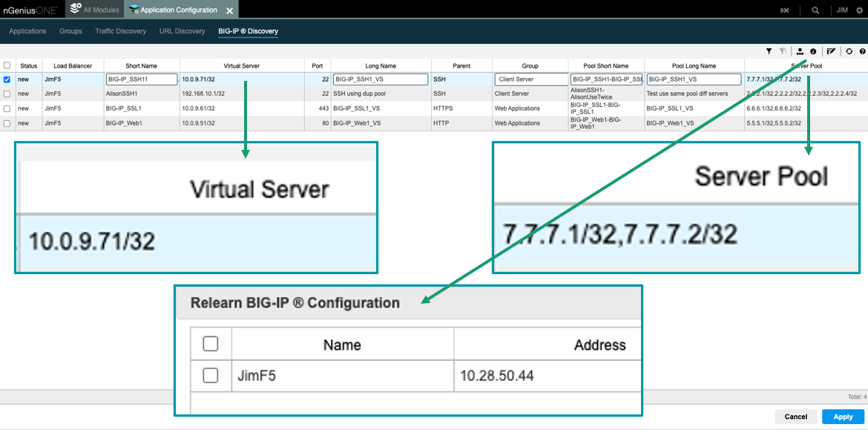The image size is (868, 430).
Task: Uncheck the BIG-IP_SSH11 row checkbox
Action: click(x=7, y=79)
